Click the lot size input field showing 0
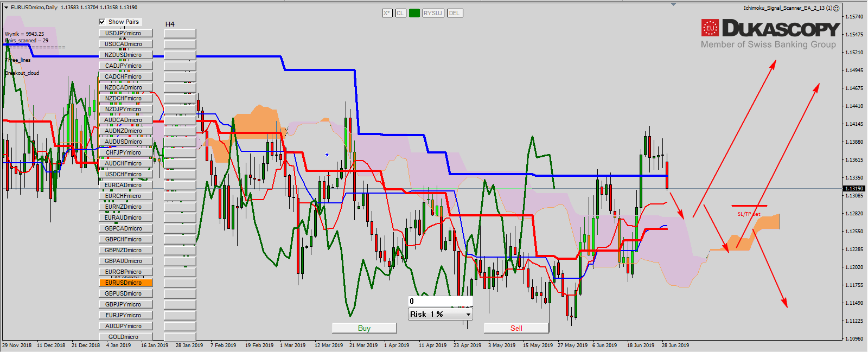868x352 pixels. coord(440,301)
